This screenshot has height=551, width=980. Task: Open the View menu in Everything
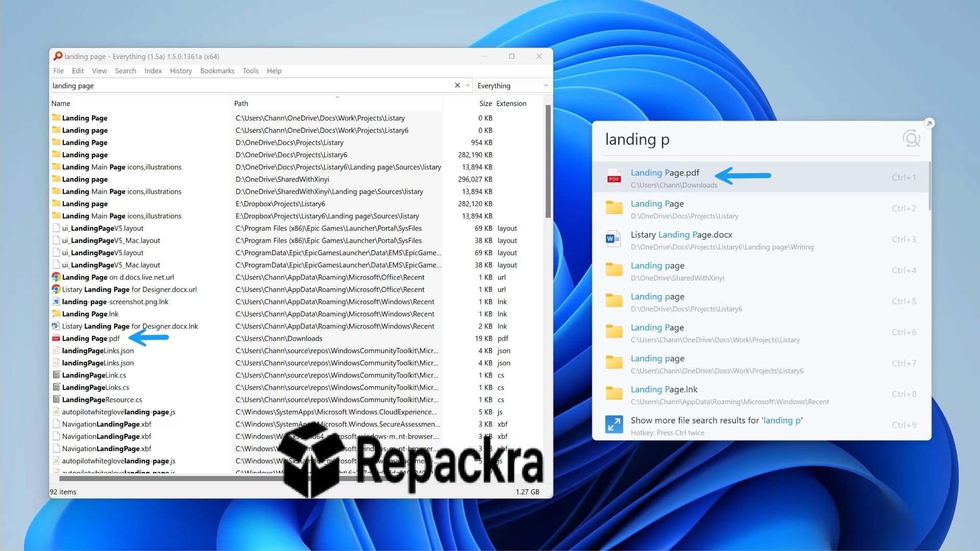pyautogui.click(x=99, y=71)
